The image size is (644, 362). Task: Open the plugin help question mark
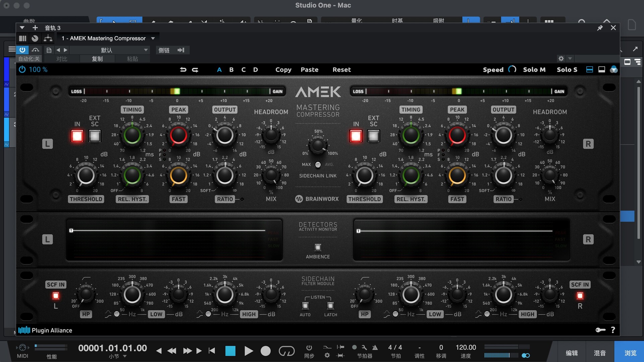coord(613,330)
